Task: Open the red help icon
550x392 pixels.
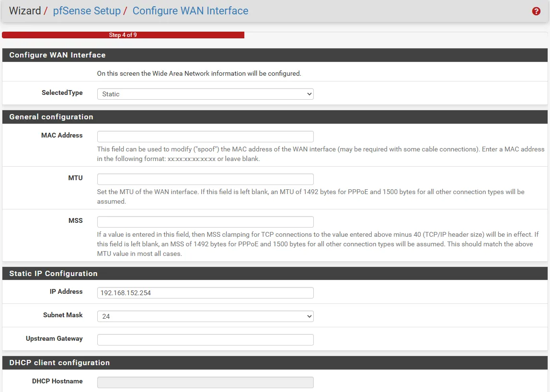Action: (536, 11)
